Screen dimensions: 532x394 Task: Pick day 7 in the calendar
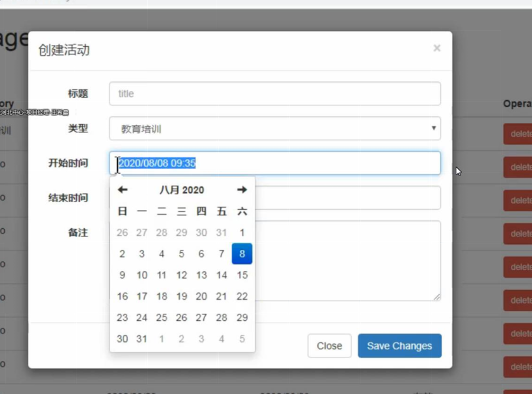click(222, 254)
